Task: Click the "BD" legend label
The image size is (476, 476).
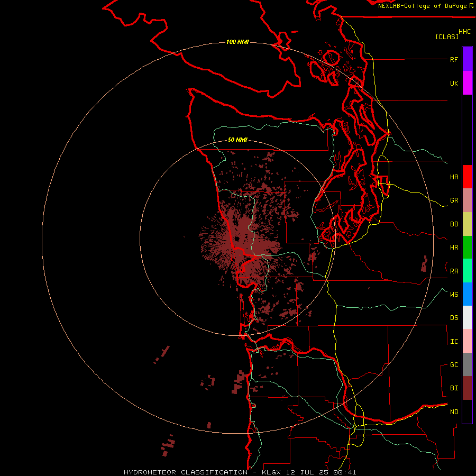Action: pos(454,224)
